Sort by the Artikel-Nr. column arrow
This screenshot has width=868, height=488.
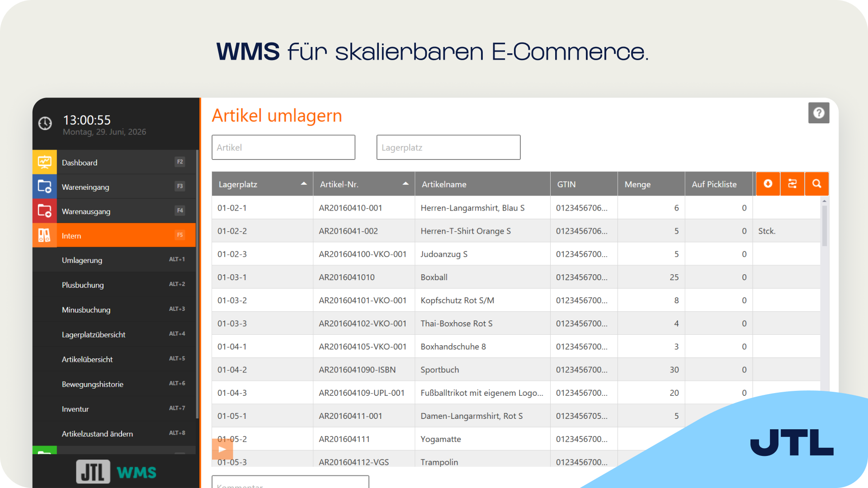[x=406, y=184]
